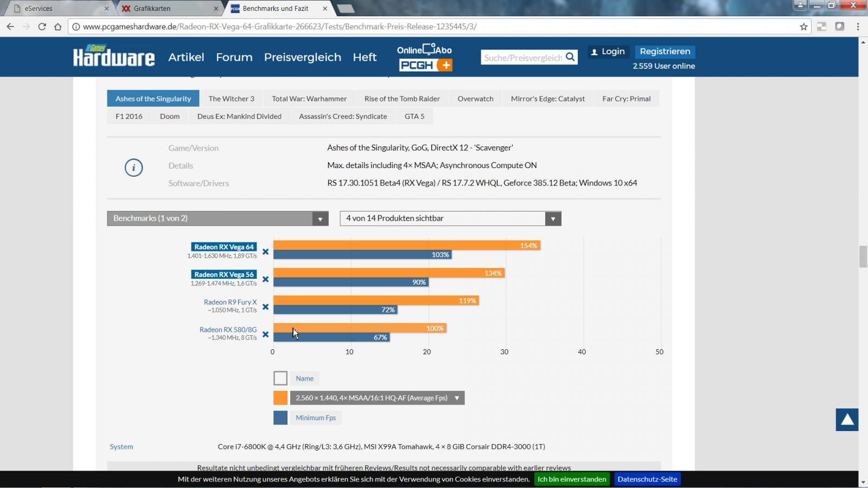The width and height of the screenshot is (868, 488).
Task: Close the Benchmarks und Fazit tab
Action: (325, 8)
